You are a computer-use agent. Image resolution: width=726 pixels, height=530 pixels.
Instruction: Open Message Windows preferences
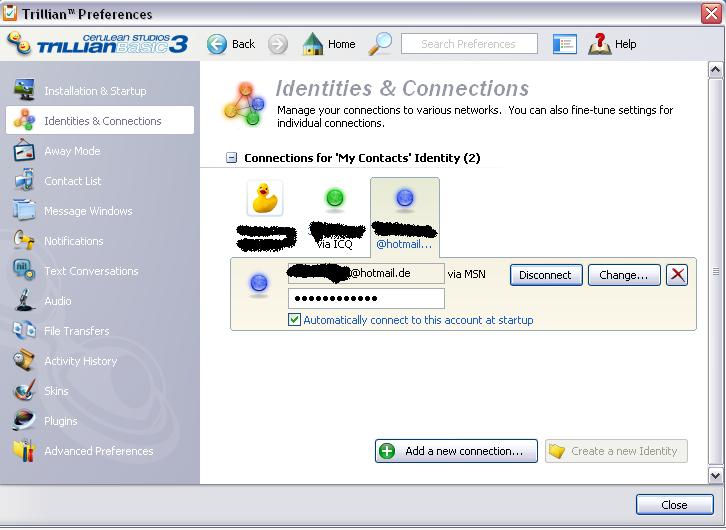(100, 210)
